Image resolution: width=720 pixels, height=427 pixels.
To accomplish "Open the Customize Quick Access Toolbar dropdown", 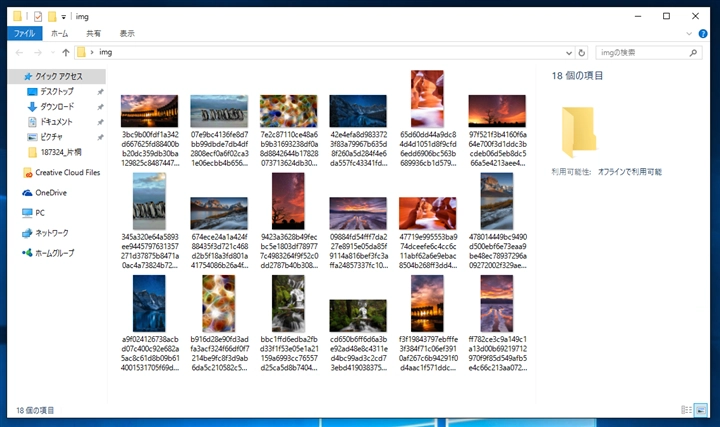I will coord(63,17).
